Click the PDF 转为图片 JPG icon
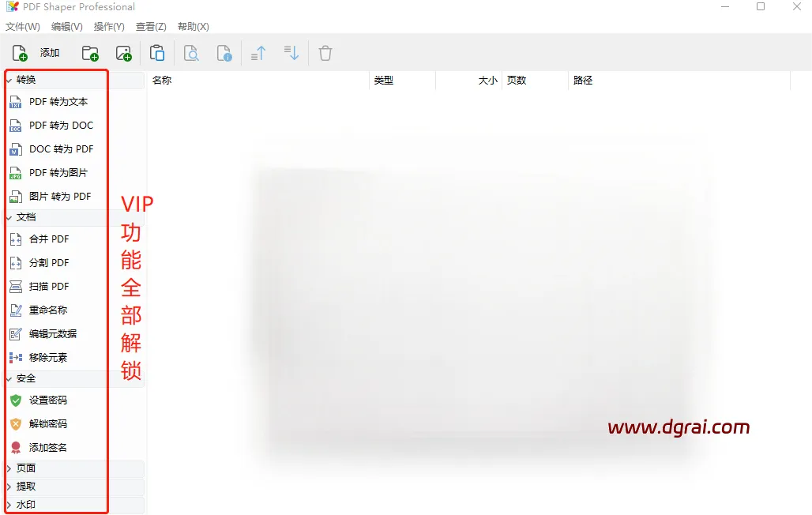This screenshot has width=812, height=515. (16, 173)
